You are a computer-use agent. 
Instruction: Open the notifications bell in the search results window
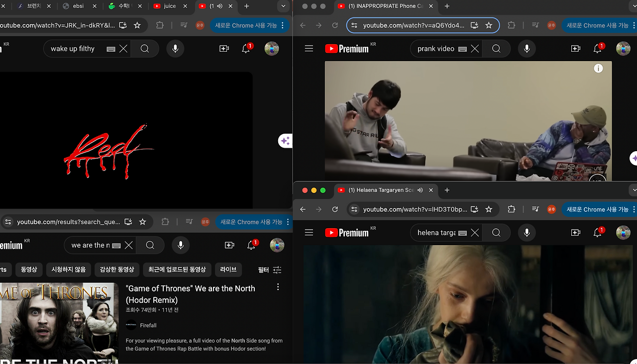[252, 245]
